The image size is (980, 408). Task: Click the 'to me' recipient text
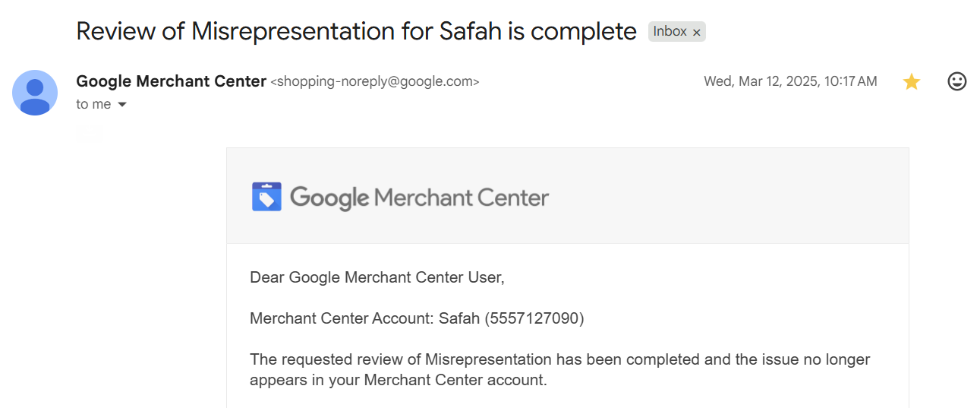coord(94,104)
